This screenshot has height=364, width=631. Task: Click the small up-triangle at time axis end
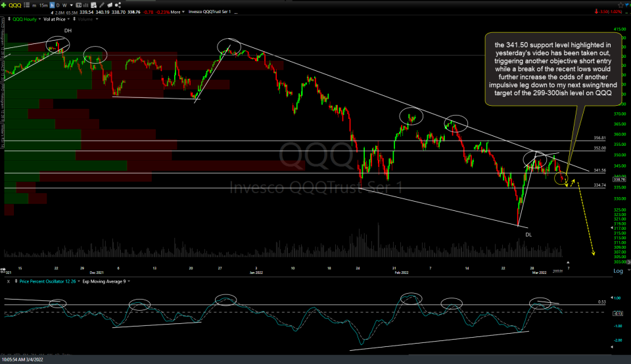click(568, 263)
